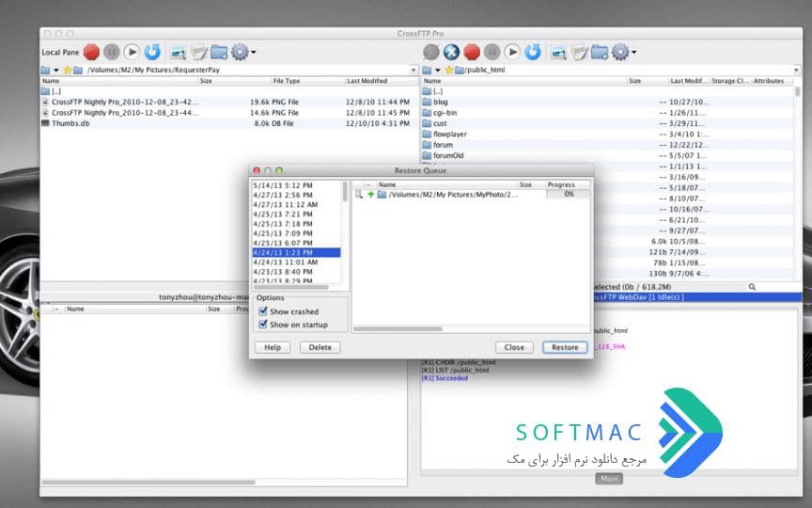
Task: Select the 4/27/13 11:12 AM queue entry
Action: [296, 204]
